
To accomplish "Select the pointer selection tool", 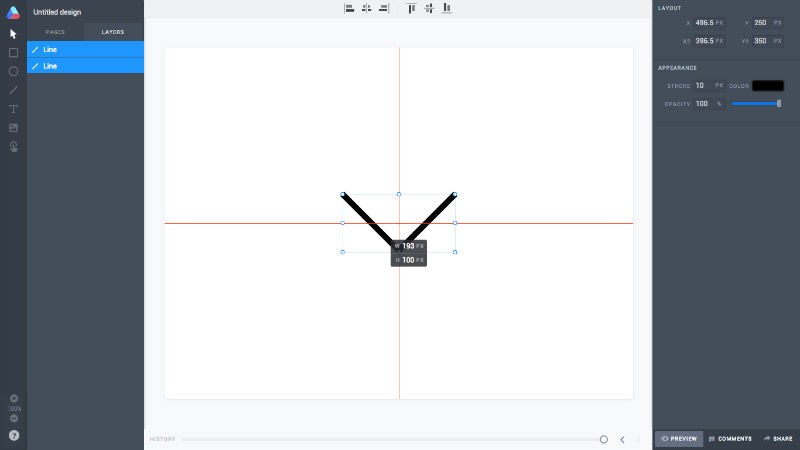I will point(13,34).
